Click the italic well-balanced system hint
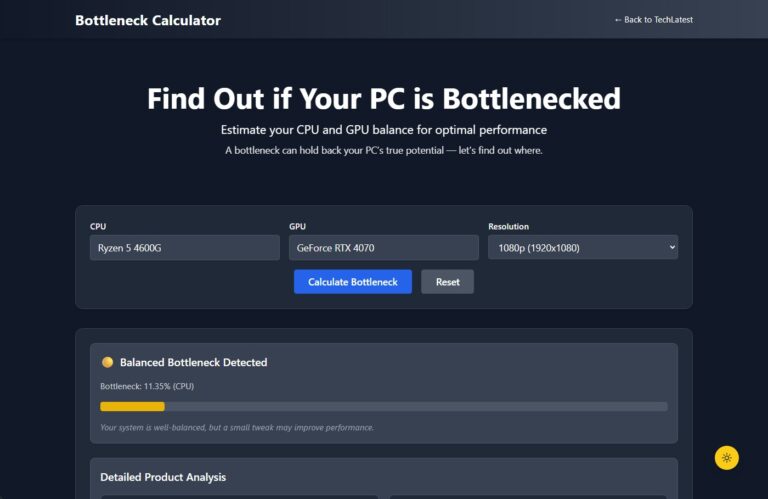The height and width of the screenshot is (499, 768). [237, 428]
